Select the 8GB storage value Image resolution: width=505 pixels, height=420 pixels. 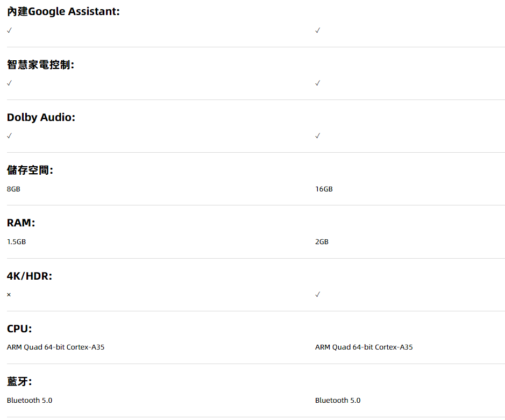click(13, 189)
